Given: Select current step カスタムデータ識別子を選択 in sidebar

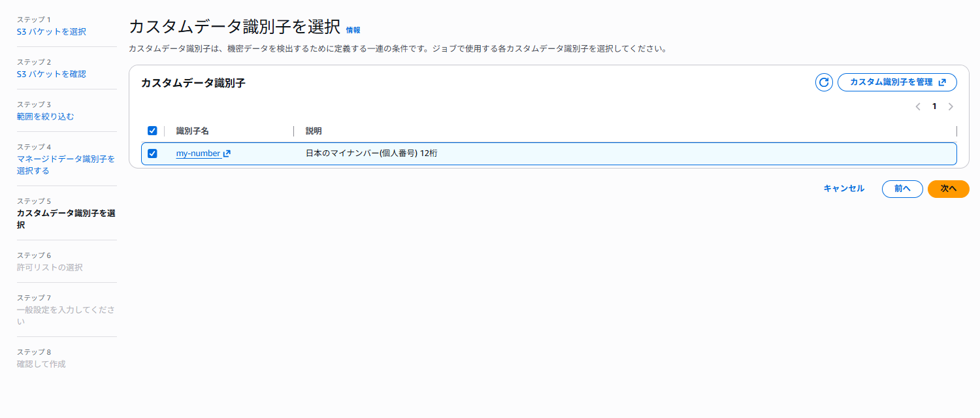Looking at the screenshot, I should point(66,219).
